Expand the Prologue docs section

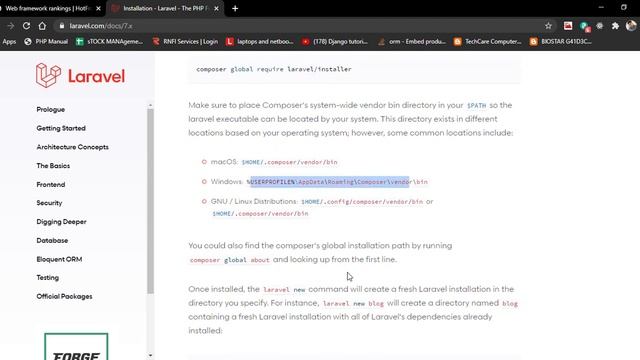(x=51, y=109)
